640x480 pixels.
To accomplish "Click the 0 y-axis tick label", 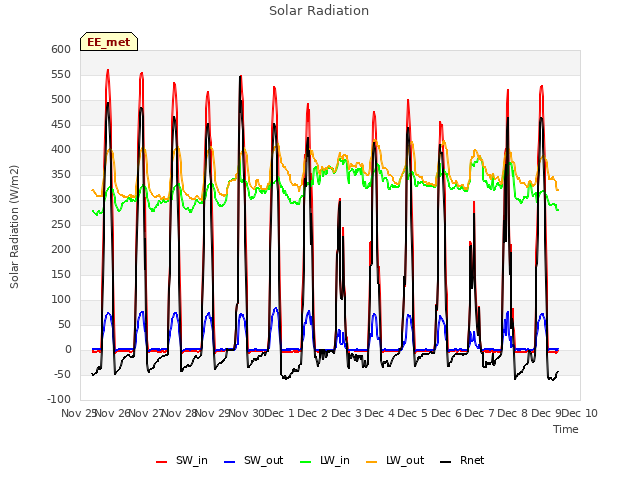I will [x=68, y=349].
